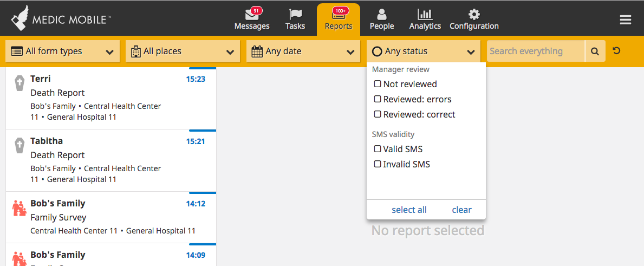
Task: Open the Configuration gear icon
Action: pos(474,15)
